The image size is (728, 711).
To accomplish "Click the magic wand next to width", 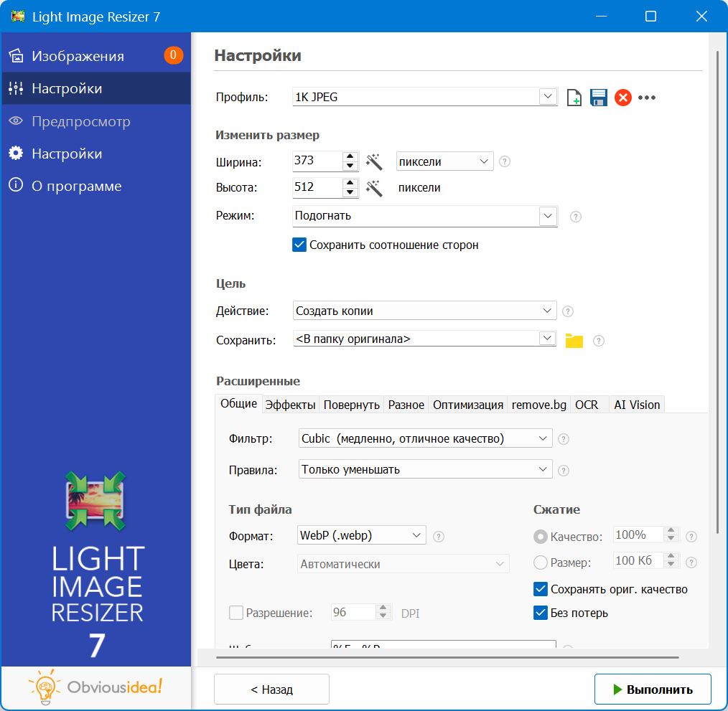I will pyautogui.click(x=373, y=161).
